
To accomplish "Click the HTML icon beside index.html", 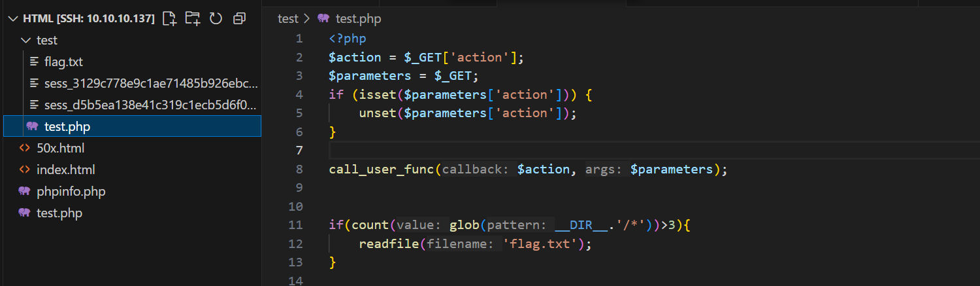I will click(25, 170).
